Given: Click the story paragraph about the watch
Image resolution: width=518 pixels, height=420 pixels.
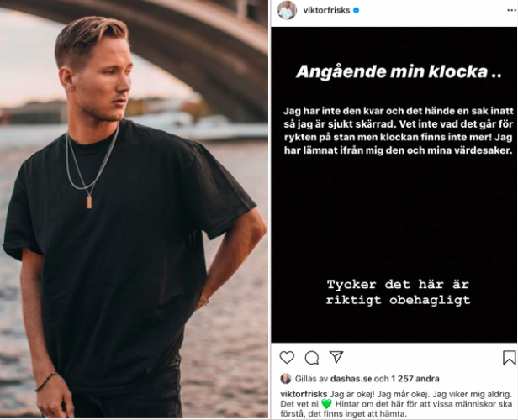Looking at the screenshot, I should click(399, 131).
